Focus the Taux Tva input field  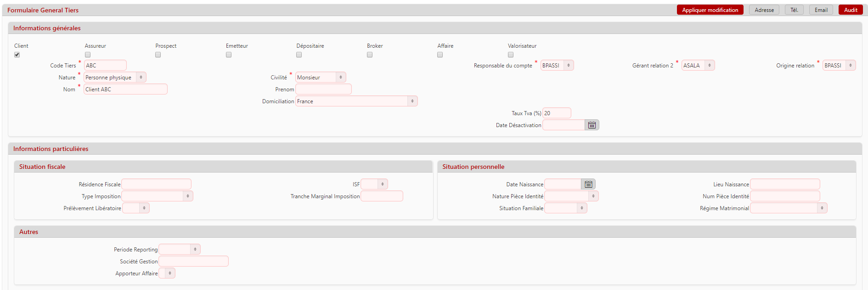click(557, 113)
